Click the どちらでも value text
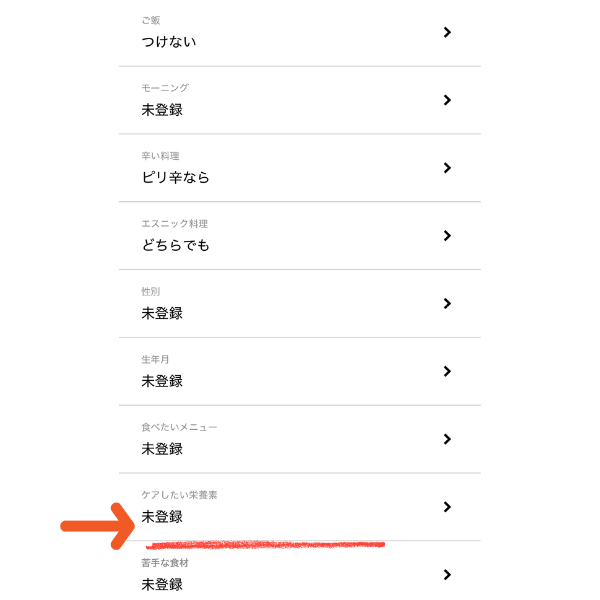This screenshot has height=600, width=600. point(176,245)
